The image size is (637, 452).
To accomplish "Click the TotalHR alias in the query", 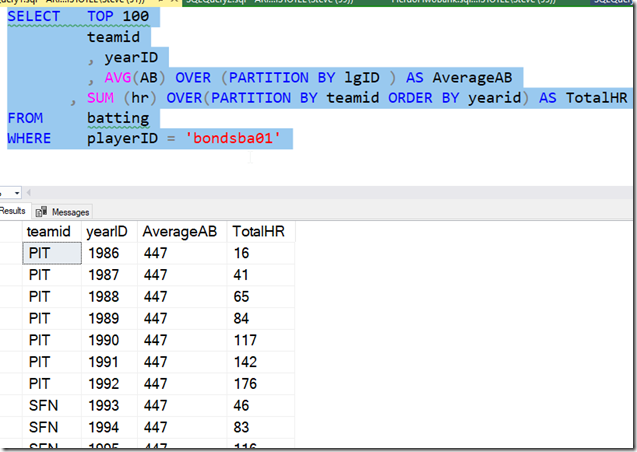I will click(597, 98).
